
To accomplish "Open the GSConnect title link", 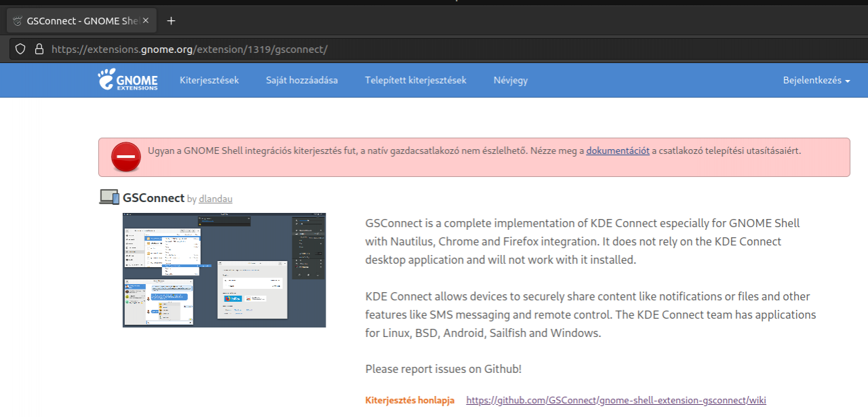I will [153, 198].
